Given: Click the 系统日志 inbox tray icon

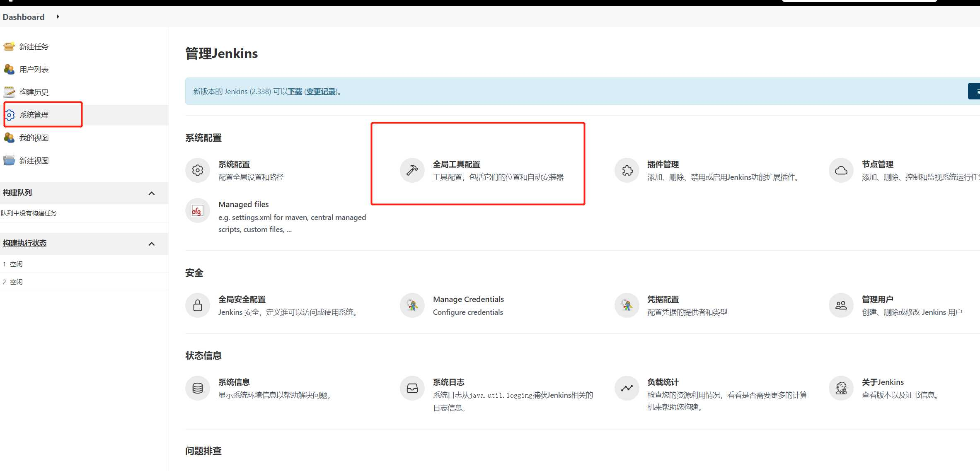Looking at the screenshot, I should 412,388.
